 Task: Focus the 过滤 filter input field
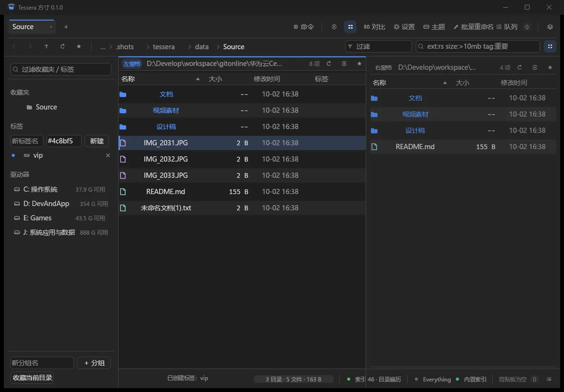379,46
